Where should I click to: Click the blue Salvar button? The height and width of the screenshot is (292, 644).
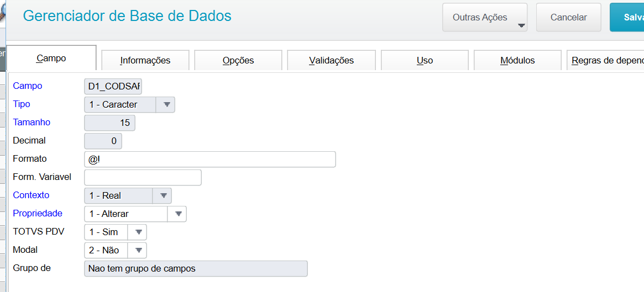point(627,18)
